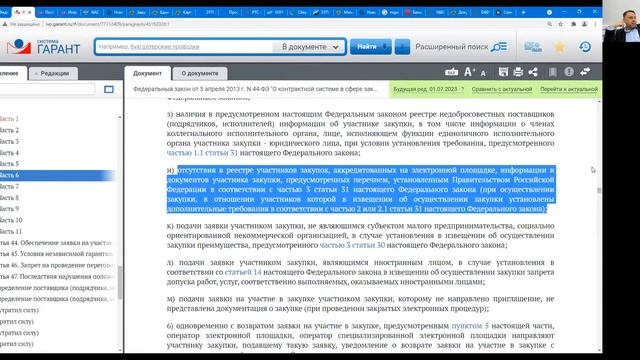This screenshot has width=640, height=360.
Task: Print the document with printer icon
Action: pos(518,72)
